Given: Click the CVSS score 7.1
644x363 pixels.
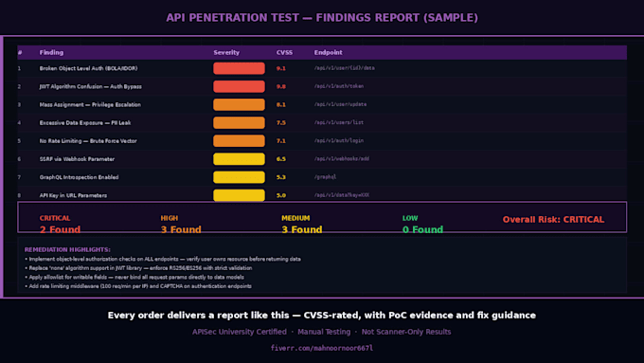Looking at the screenshot, I should point(281,140).
